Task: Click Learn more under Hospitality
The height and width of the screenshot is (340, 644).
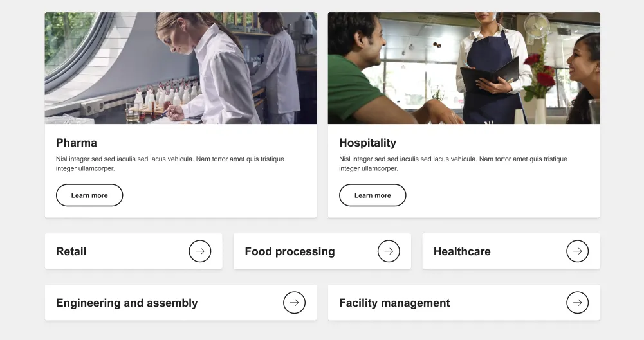Action: [373, 195]
